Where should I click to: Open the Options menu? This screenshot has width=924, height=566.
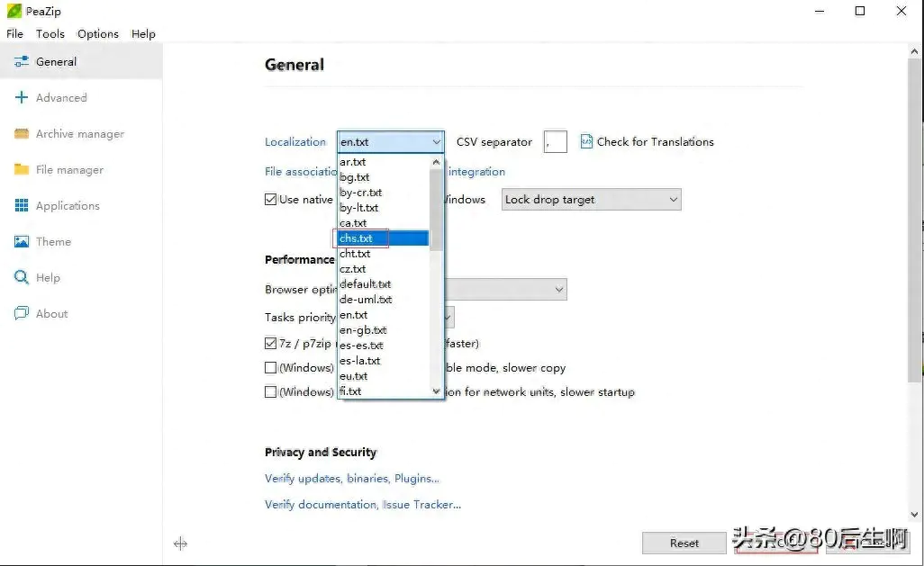98,34
